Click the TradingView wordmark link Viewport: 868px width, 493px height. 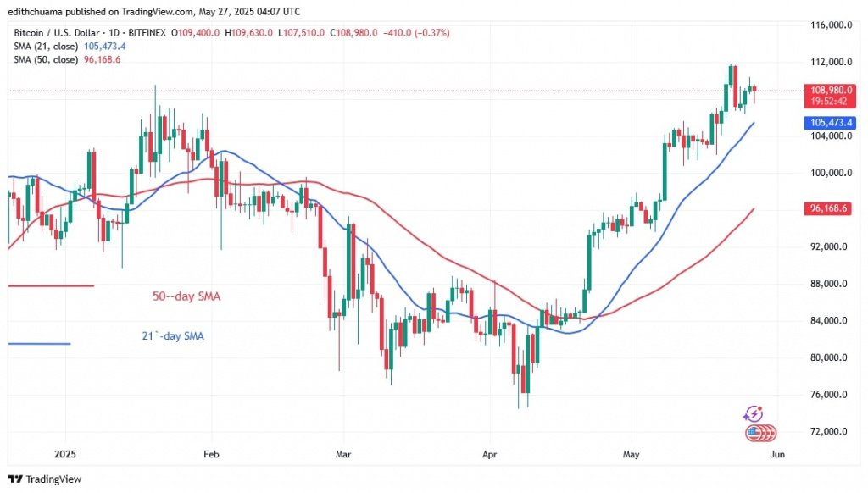point(53,479)
